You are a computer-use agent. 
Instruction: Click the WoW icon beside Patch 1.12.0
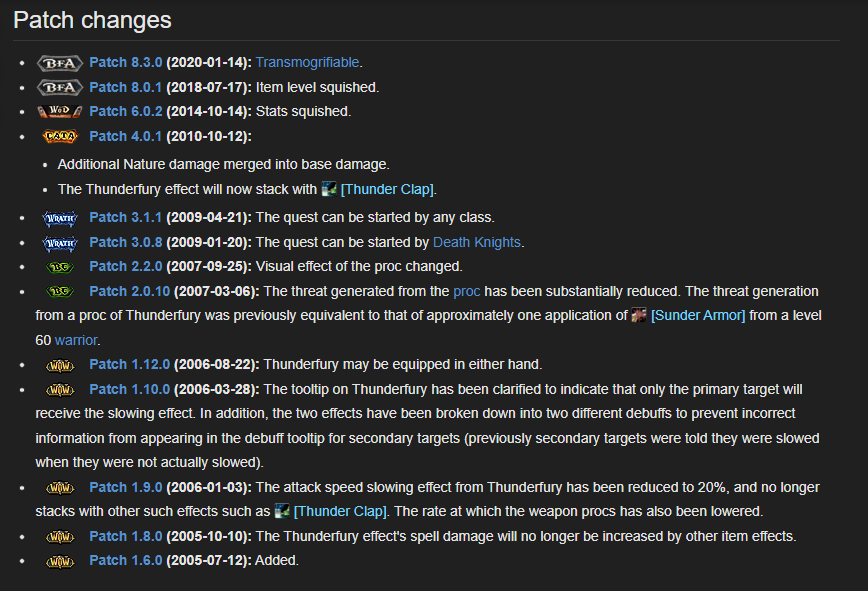[x=58, y=365]
